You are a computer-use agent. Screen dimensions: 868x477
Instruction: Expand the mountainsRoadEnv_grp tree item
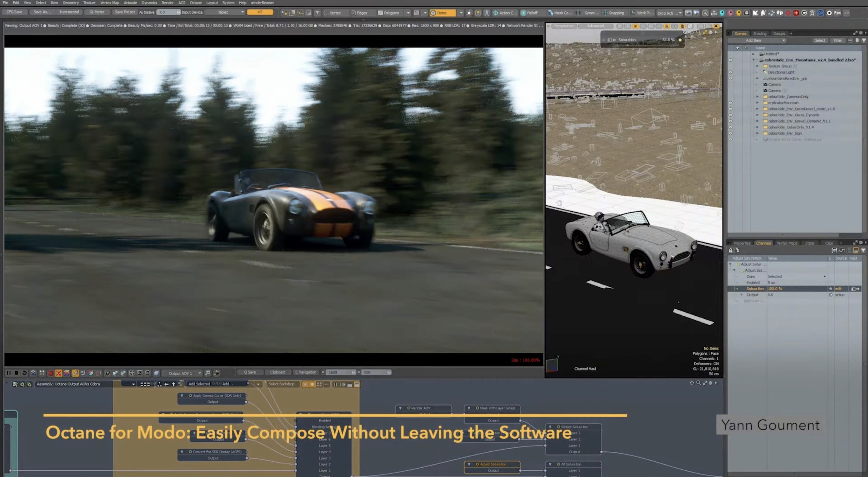point(757,78)
